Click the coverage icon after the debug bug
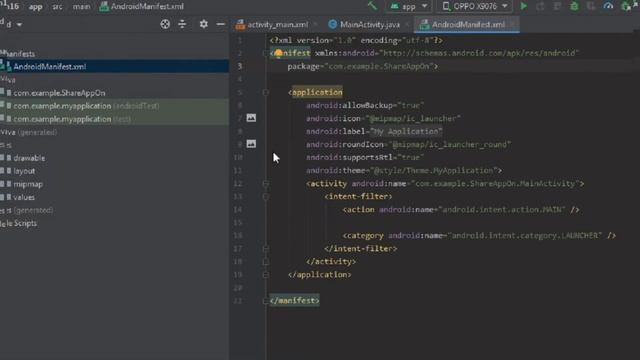 click(x=591, y=6)
